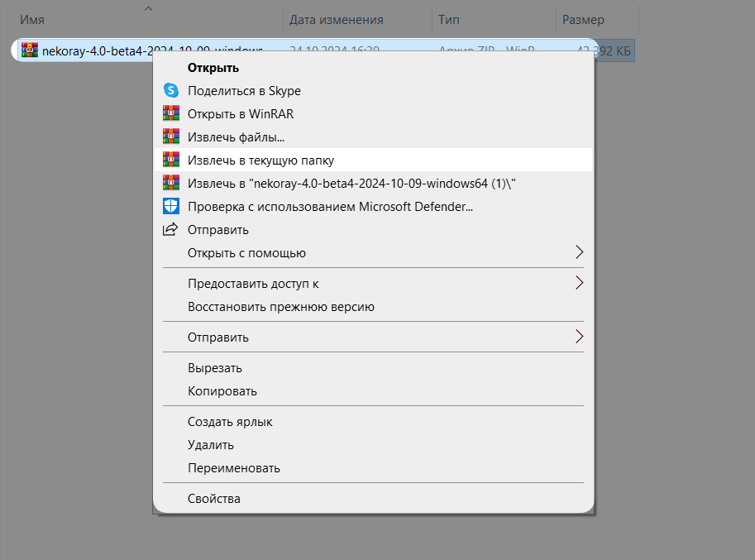Image resolution: width=755 pixels, height=560 pixels.
Task: Expand the "Отправить" submenu arrow
Action: click(579, 337)
